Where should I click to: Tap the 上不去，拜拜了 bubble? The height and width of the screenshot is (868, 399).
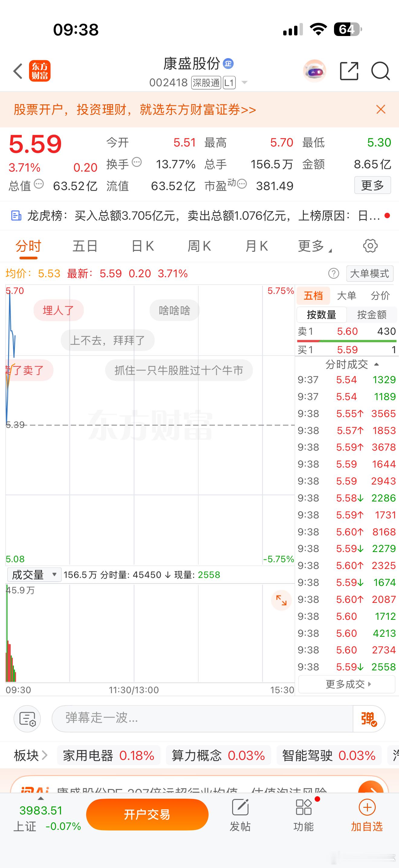(x=108, y=340)
